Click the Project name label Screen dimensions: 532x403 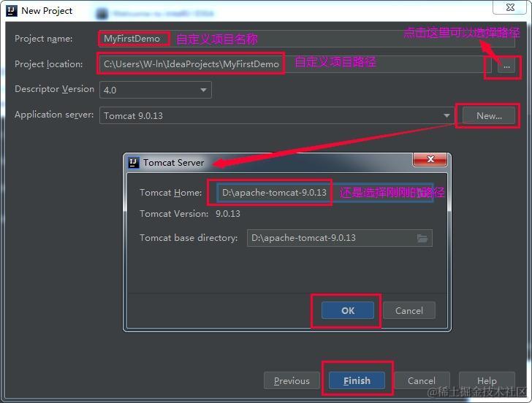click(43, 39)
